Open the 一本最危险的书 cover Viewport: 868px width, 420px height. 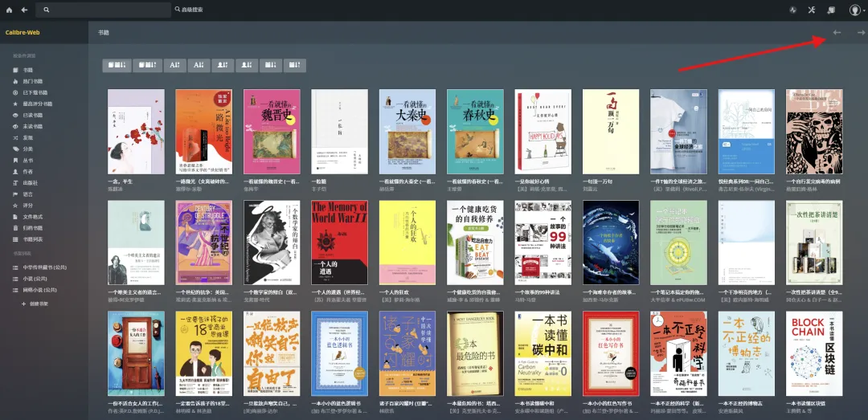475,353
